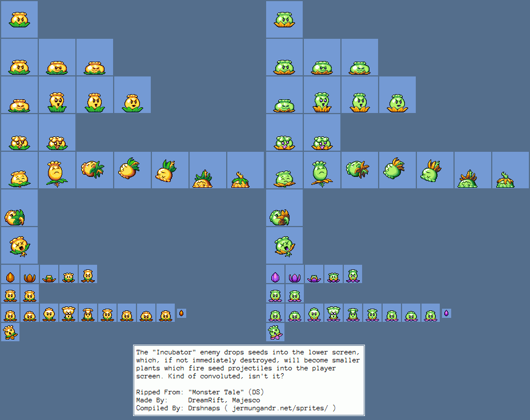
Task: Select the tall stretched green sprite on a stem
Action: (x=321, y=174)
